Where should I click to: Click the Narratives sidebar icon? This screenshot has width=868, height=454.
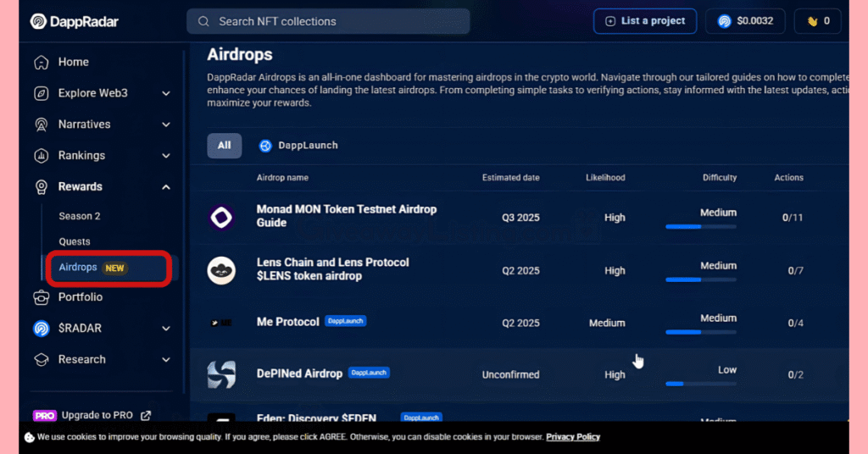[41, 125]
